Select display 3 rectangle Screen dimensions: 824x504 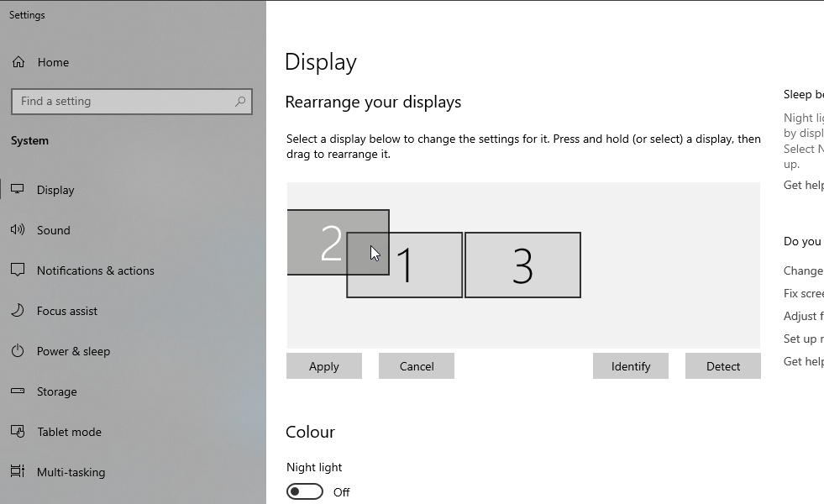click(522, 265)
